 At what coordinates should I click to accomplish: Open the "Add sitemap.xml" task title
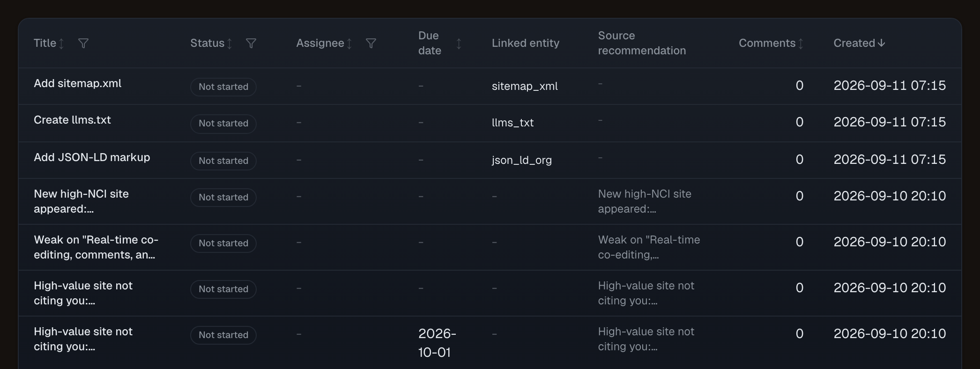pyautogui.click(x=78, y=83)
